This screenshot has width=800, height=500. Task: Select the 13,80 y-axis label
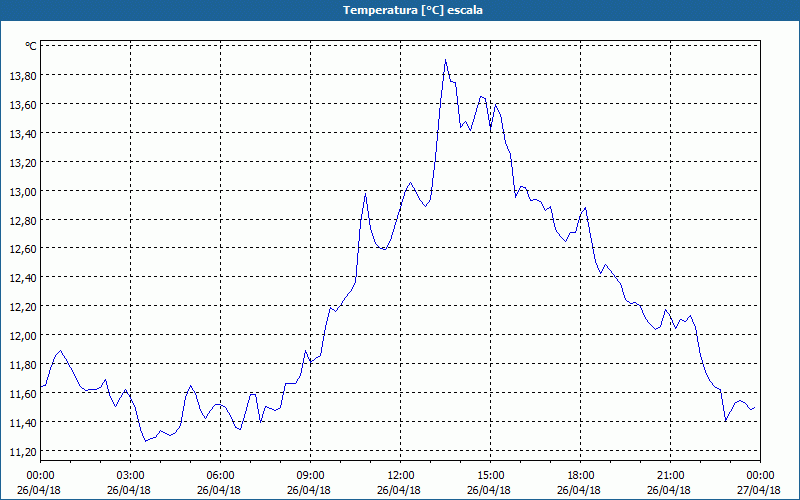(23, 76)
